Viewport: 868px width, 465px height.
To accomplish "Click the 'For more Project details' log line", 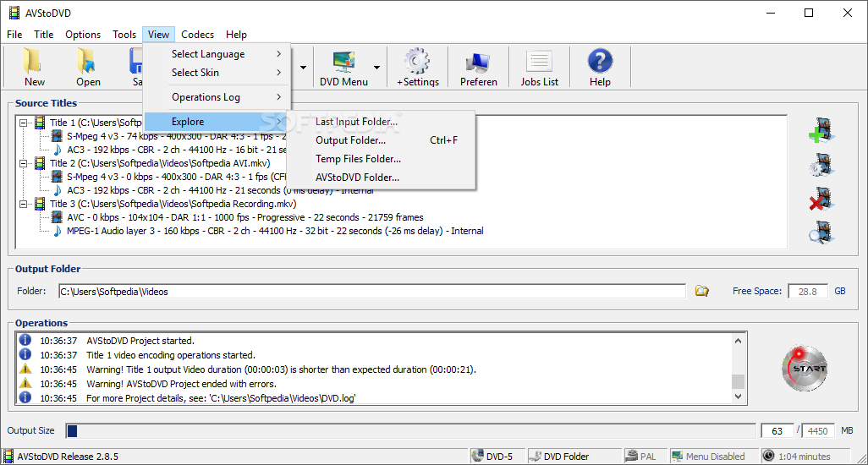I will point(221,398).
